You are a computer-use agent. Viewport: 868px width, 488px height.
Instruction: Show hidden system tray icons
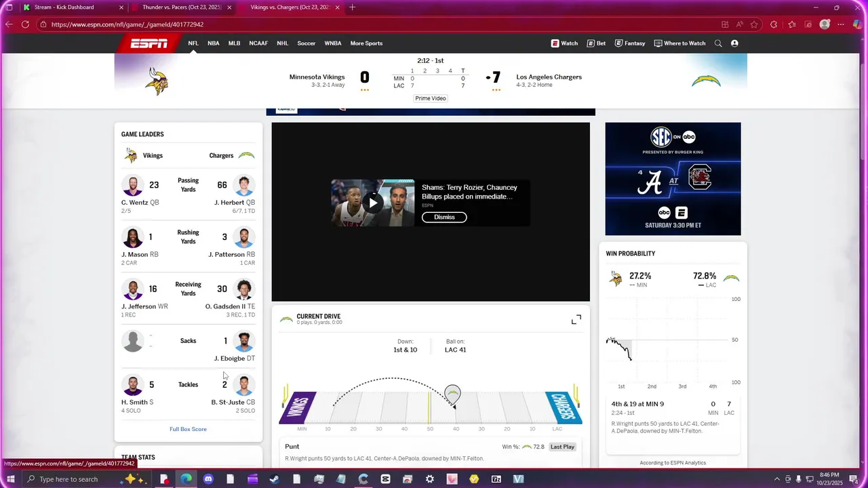[x=776, y=479]
